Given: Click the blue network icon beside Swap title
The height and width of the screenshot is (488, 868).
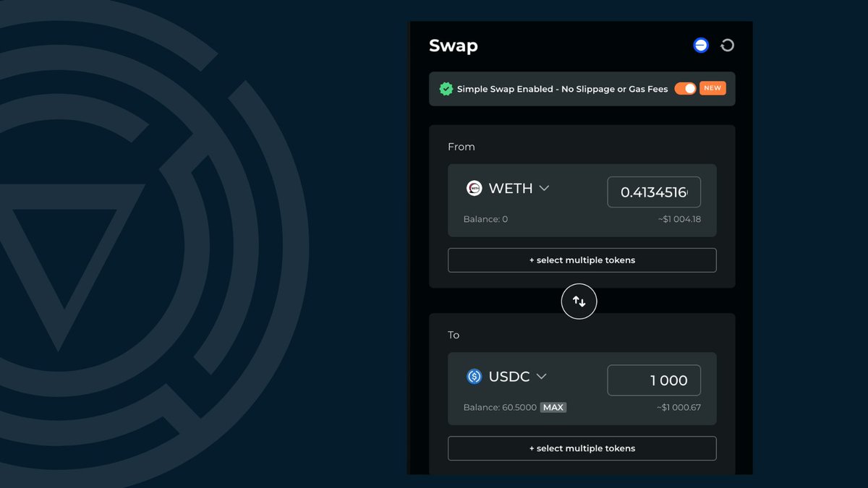Looking at the screenshot, I should (700, 46).
